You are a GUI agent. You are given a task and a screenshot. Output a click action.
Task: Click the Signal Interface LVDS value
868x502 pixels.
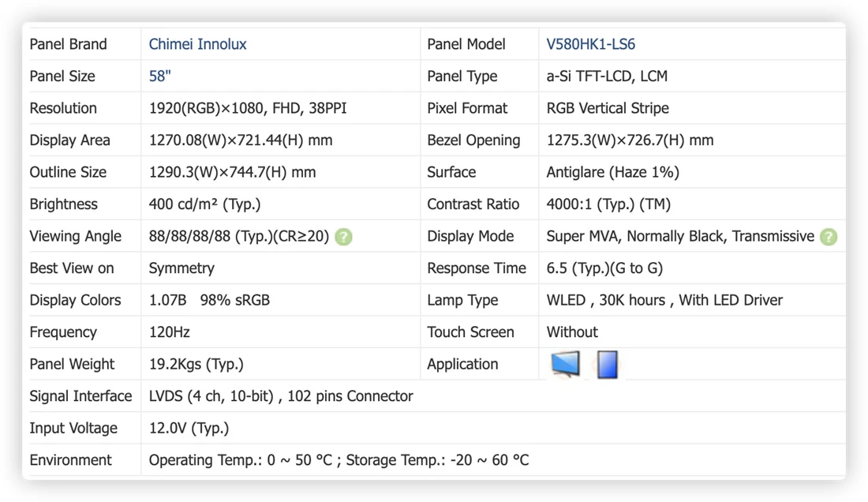(x=281, y=396)
